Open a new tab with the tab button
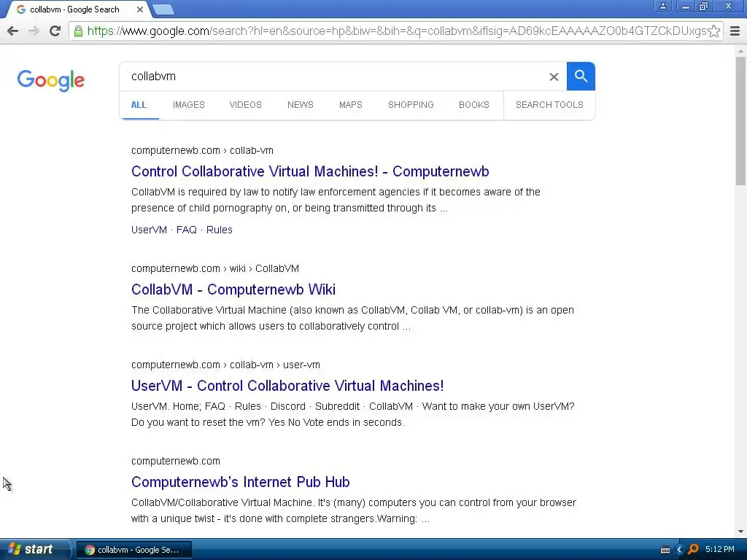The image size is (747, 560). (x=163, y=9)
